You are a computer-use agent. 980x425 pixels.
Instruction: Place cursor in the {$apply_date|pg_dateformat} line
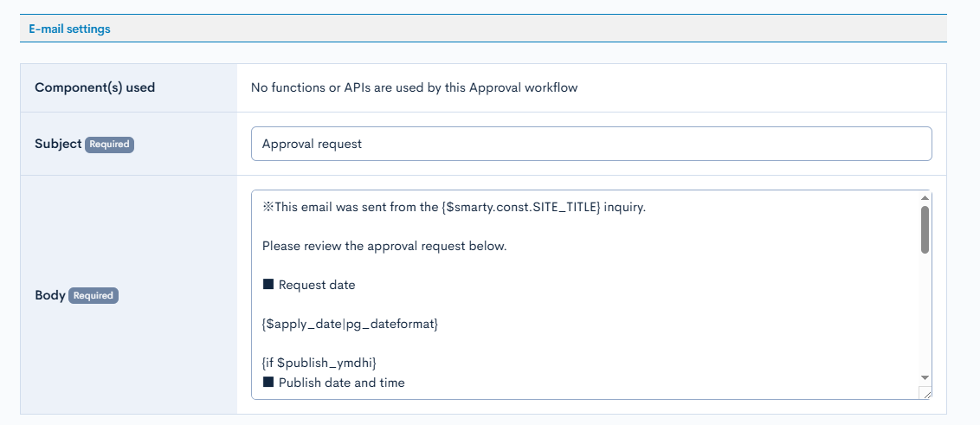[x=350, y=324]
